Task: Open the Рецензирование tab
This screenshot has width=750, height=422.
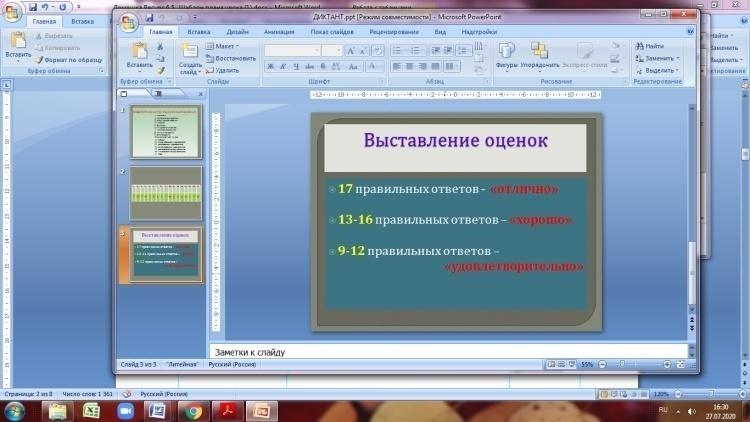Action: pos(394,32)
